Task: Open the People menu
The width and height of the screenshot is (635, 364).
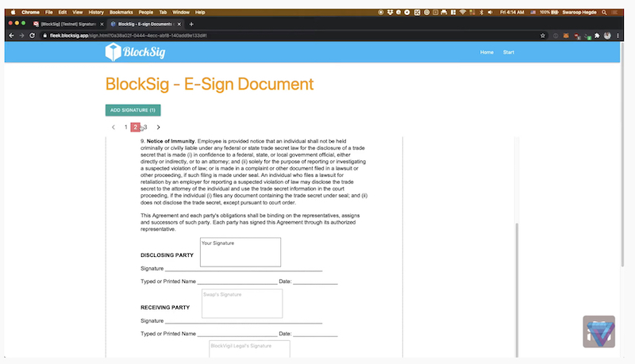Action: [146, 12]
